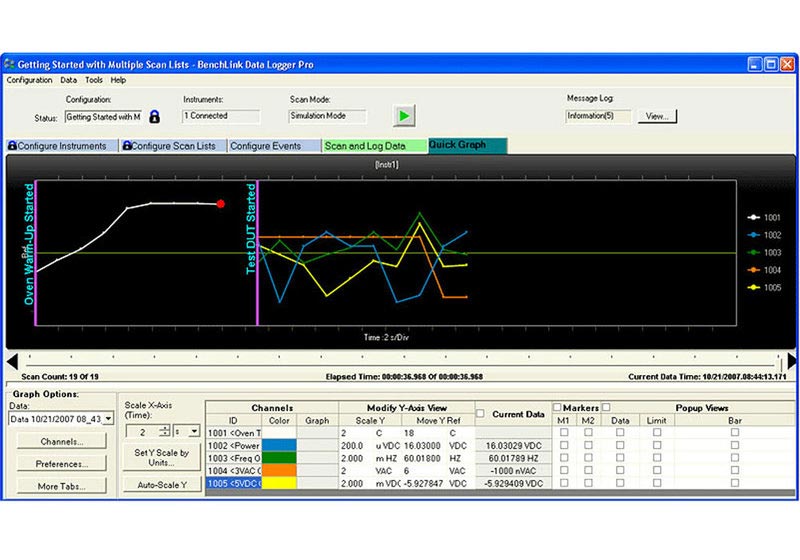
Task: Click Move Y Ref value 60.01800
Action: [x=422, y=458]
